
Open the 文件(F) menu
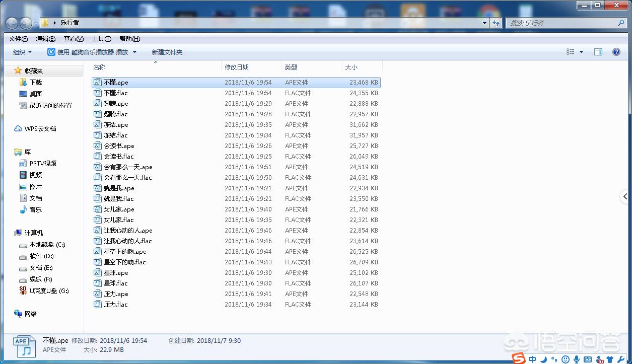click(18, 39)
